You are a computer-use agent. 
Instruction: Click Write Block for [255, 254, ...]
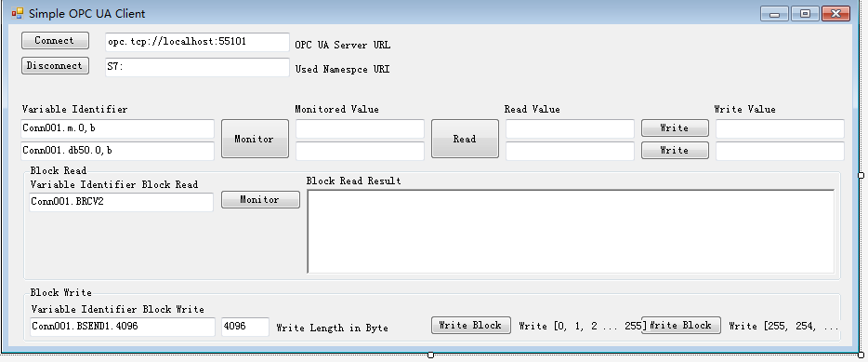click(x=681, y=326)
